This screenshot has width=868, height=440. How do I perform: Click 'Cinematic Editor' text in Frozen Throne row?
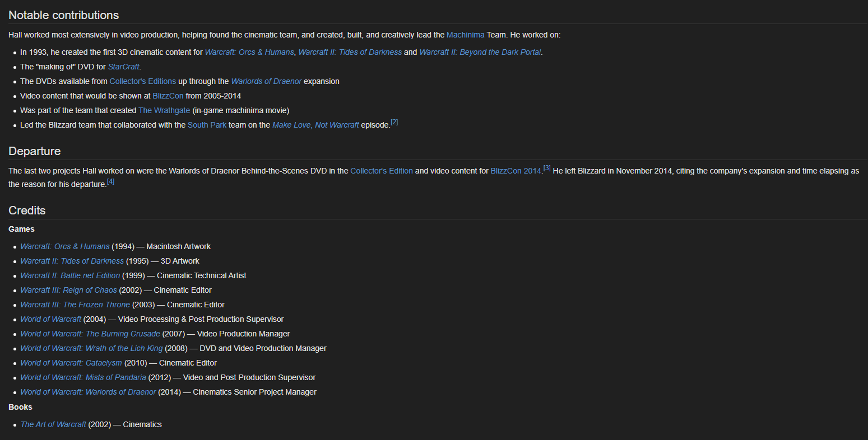[x=196, y=305]
